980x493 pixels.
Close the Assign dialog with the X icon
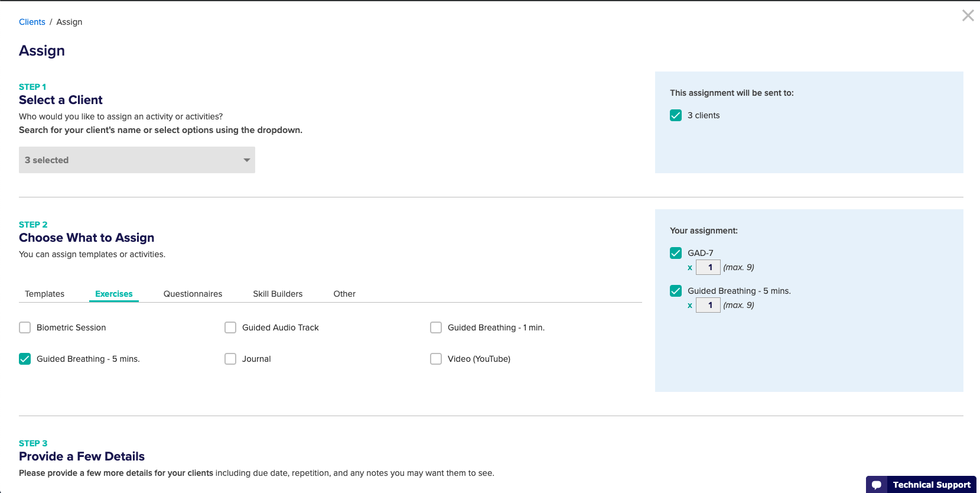pos(968,15)
